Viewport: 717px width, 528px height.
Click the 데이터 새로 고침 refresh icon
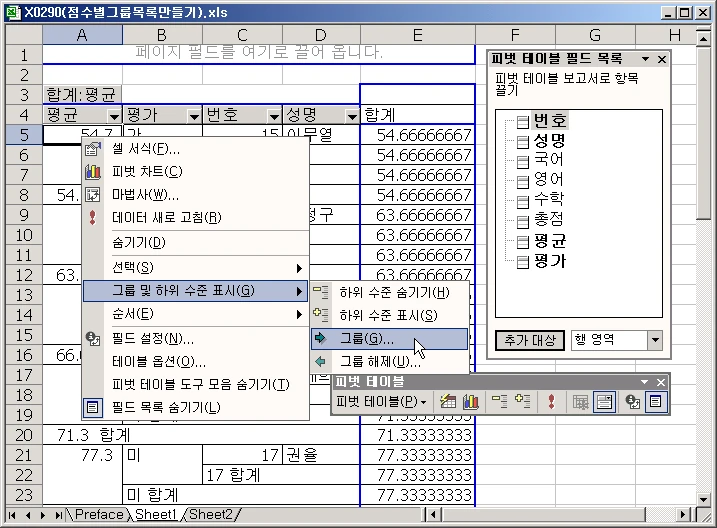click(93, 218)
